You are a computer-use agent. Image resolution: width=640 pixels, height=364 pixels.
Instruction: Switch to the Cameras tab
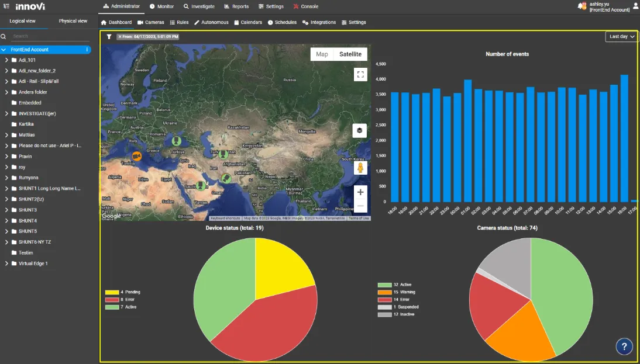coord(150,22)
